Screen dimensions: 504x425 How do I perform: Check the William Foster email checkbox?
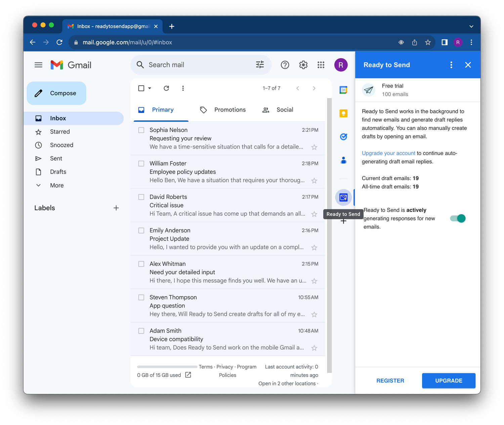(x=141, y=164)
